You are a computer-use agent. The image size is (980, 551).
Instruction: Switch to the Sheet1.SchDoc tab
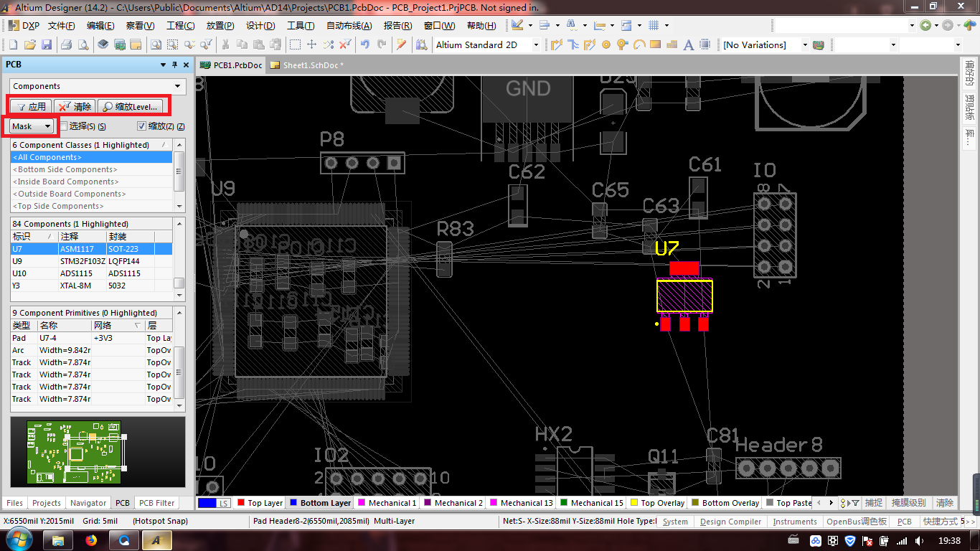point(308,65)
